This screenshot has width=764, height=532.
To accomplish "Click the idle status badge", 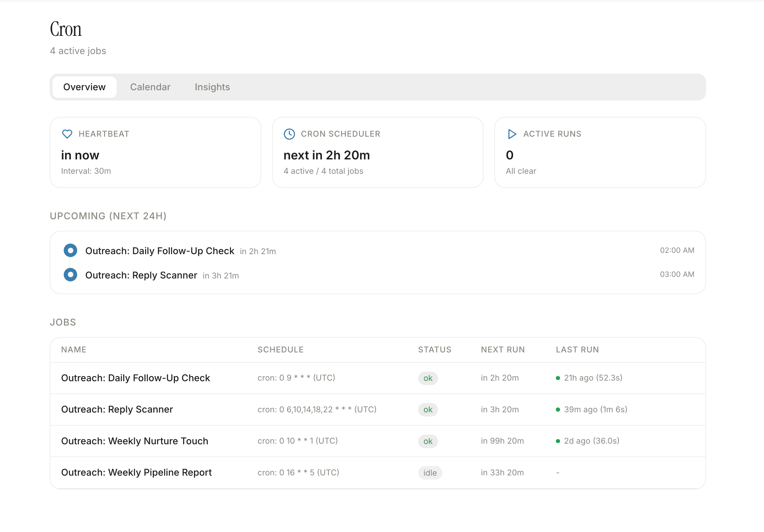I will tap(430, 473).
